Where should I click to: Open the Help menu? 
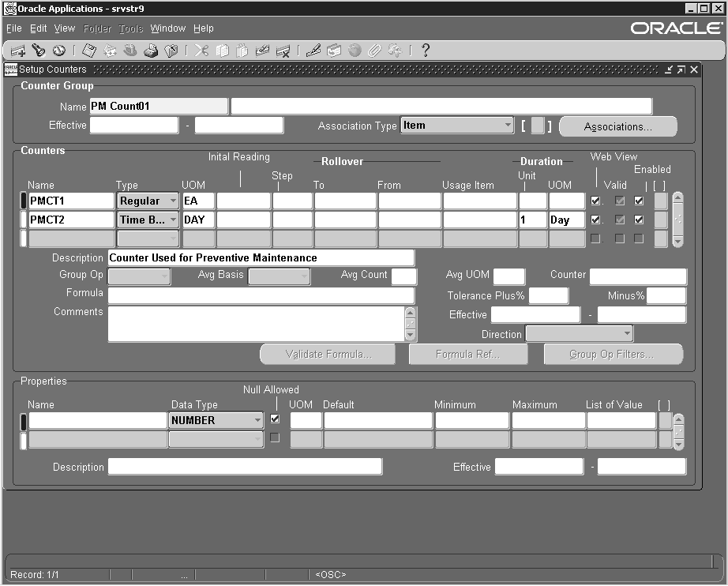pyautogui.click(x=204, y=28)
